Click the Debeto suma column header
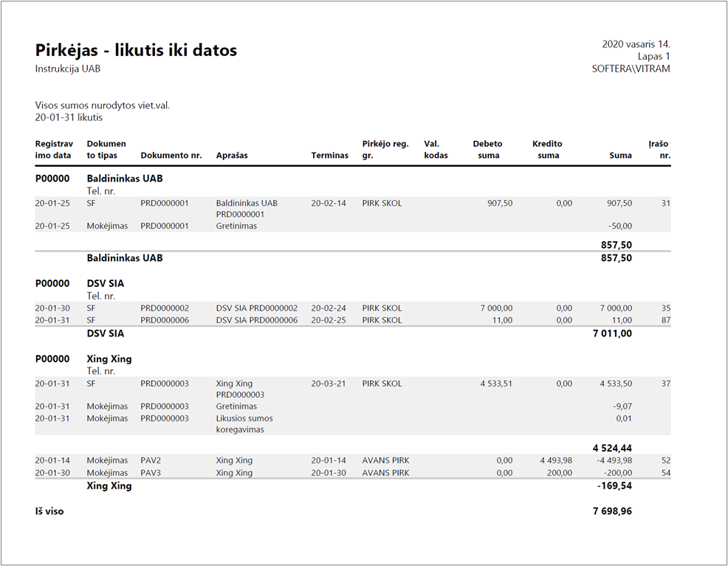The height and width of the screenshot is (566, 728). [x=487, y=149]
